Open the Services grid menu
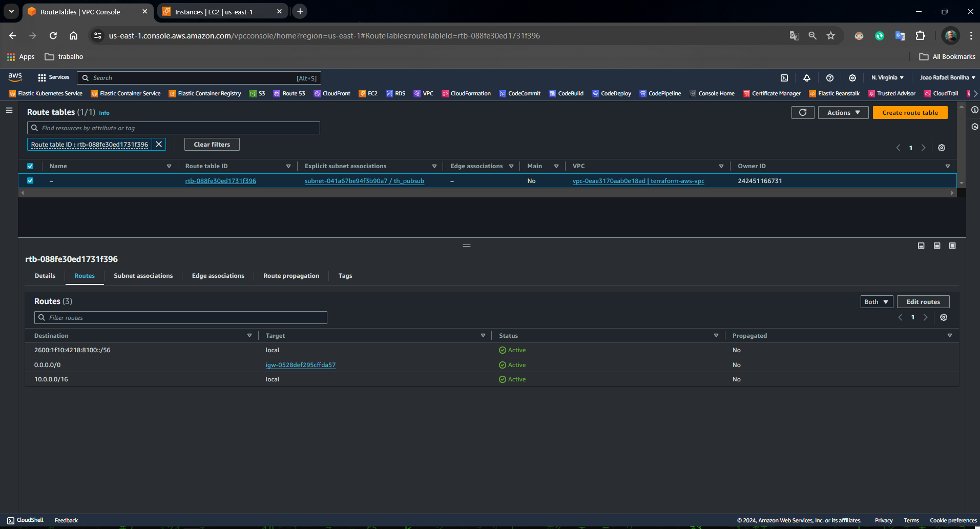 [x=54, y=77]
